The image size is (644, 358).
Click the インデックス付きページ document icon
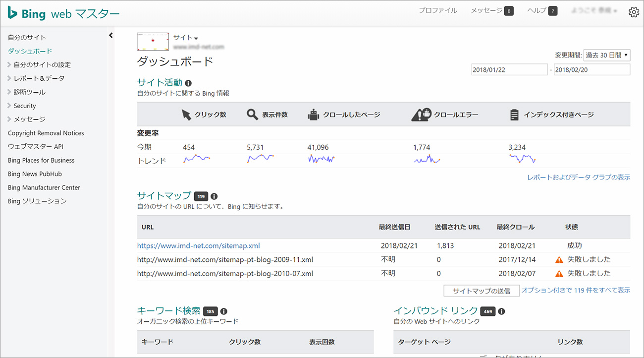514,115
